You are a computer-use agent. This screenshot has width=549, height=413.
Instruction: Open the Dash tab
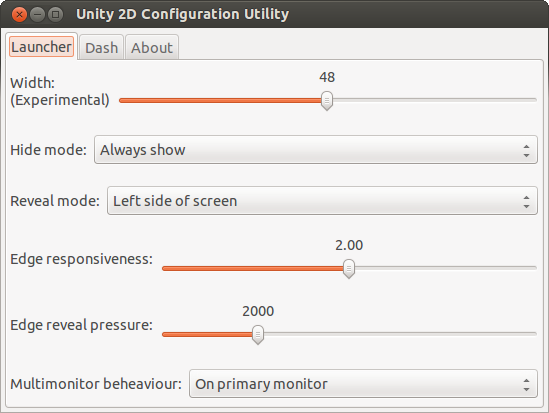(102, 48)
